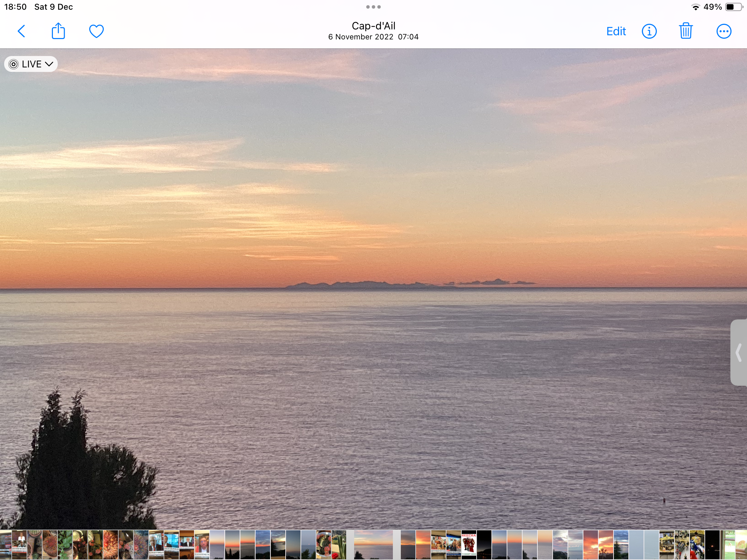Go back with the left chevron

click(x=21, y=31)
